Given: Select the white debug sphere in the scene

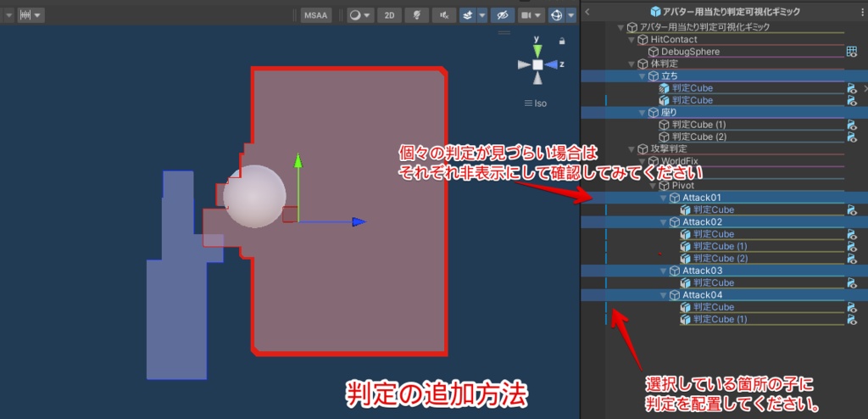Looking at the screenshot, I should (254, 196).
